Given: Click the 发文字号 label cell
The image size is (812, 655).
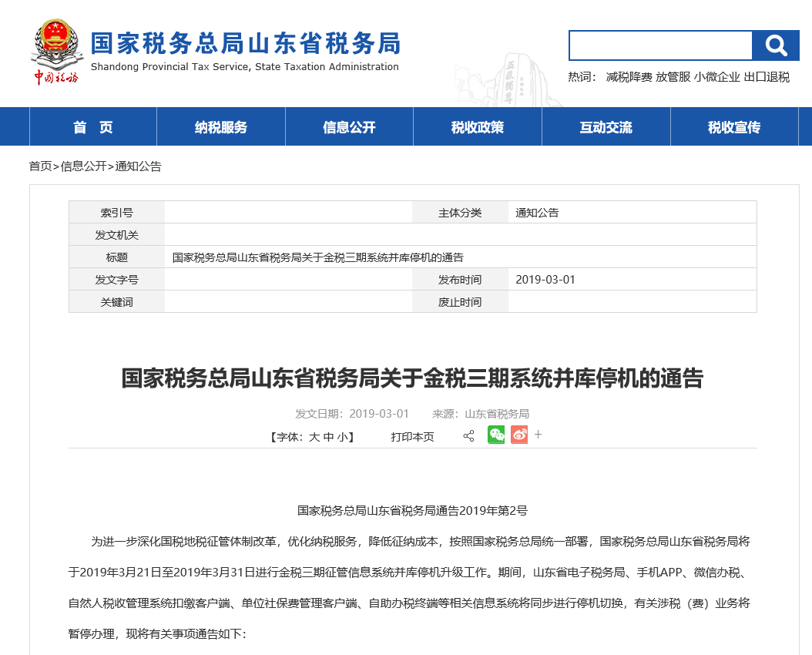Looking at the screenshot, I should coord(117,280).
